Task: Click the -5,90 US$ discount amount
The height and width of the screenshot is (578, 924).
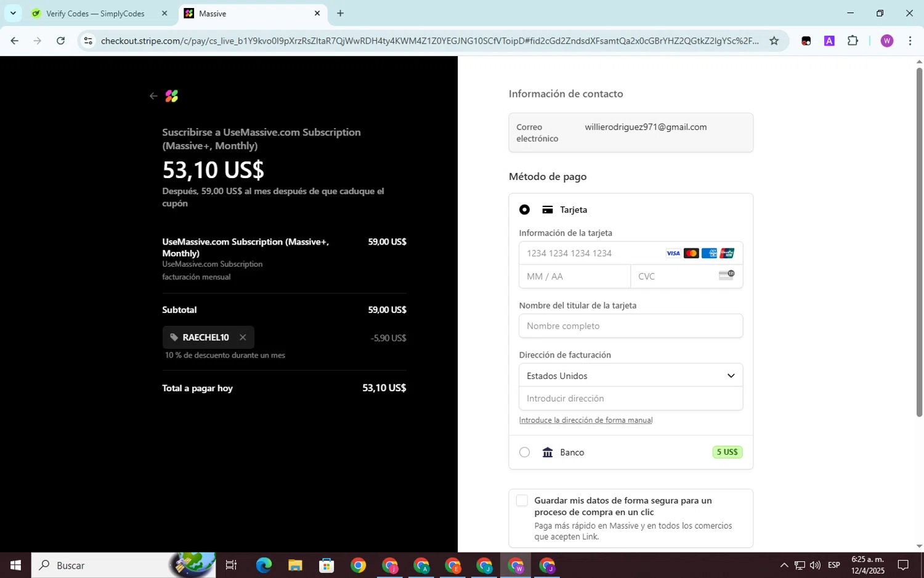Action: coord(388,338)
